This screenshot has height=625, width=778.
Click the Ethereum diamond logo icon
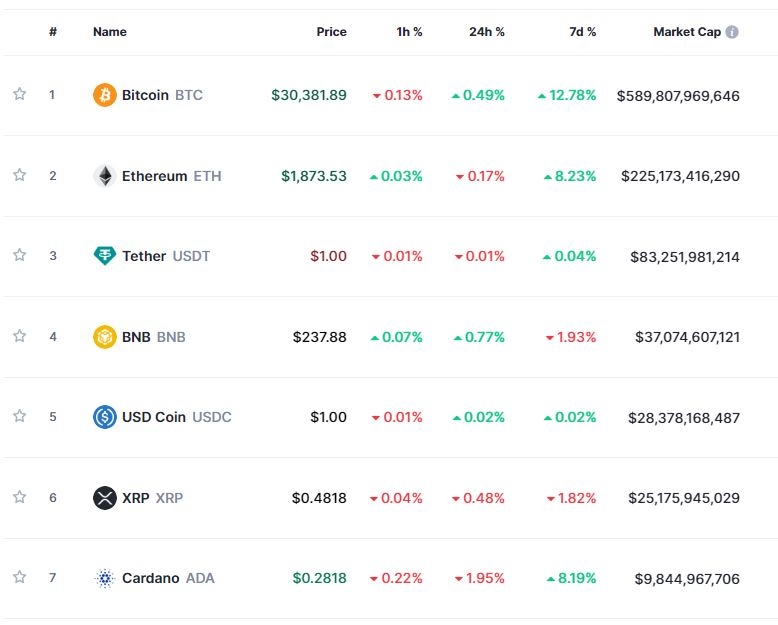click(104, 176)
